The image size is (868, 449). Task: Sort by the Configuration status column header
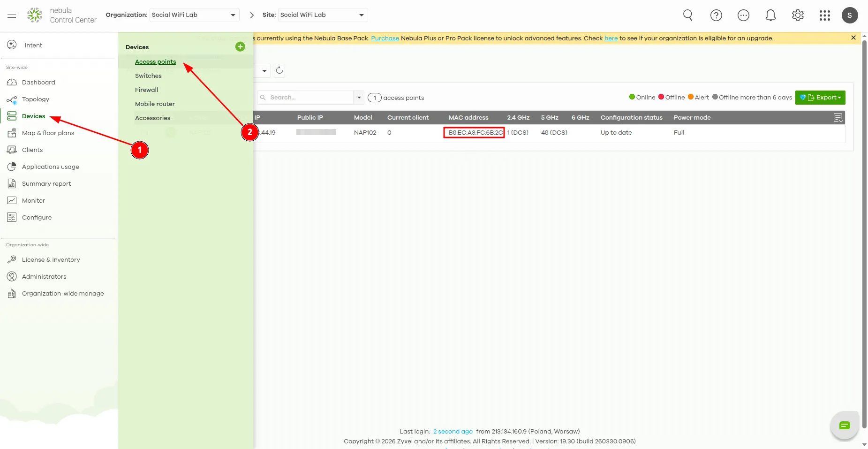(632, 117)
